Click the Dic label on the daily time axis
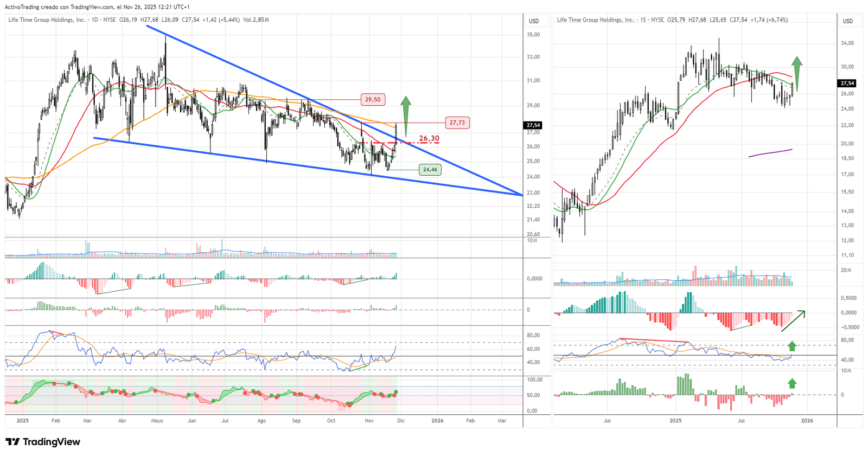The image size is (868, 456). coord(400,421)
